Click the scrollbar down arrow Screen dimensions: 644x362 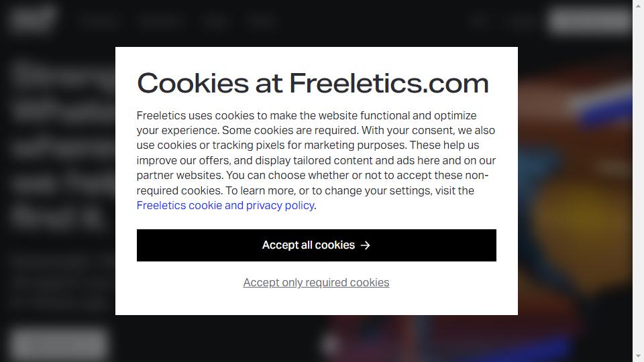click(638, 356)
